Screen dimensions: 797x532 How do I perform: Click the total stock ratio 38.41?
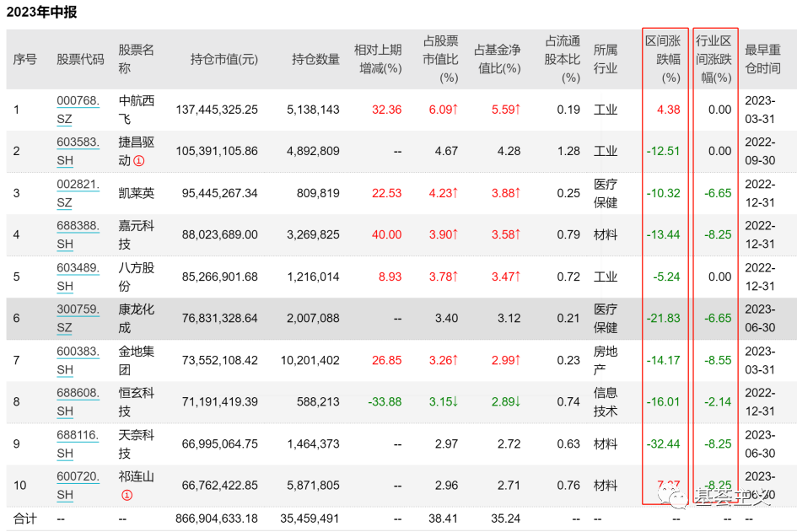[444, 519]
